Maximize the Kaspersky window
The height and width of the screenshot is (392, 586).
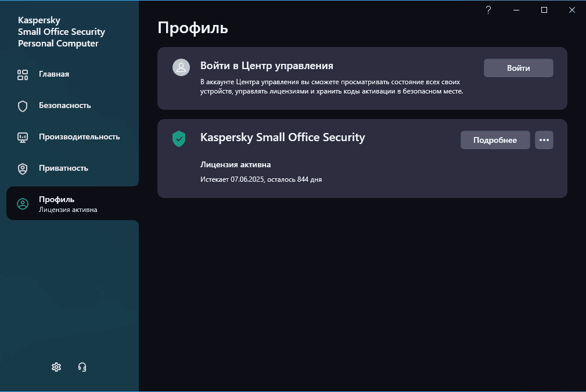(544, 10)
